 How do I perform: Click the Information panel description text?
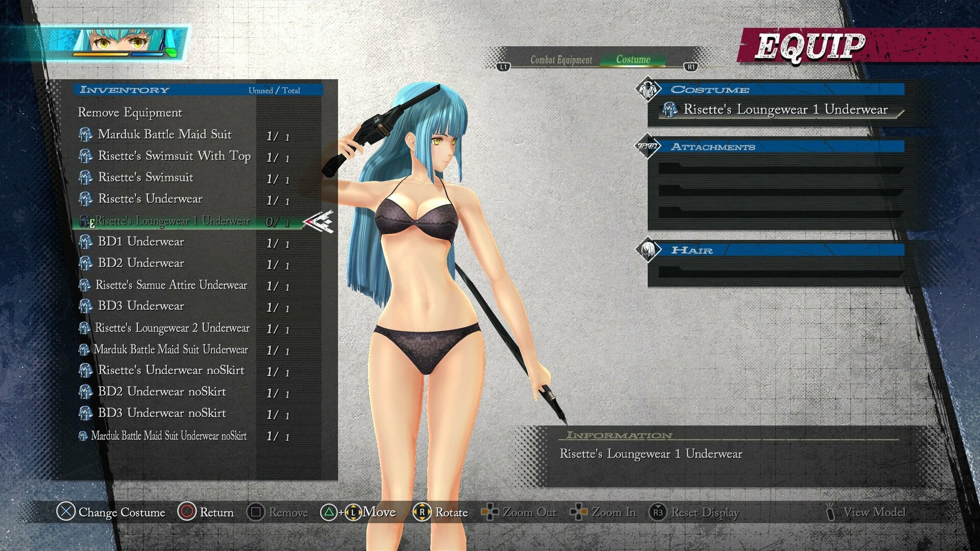[x=651, y=454]
